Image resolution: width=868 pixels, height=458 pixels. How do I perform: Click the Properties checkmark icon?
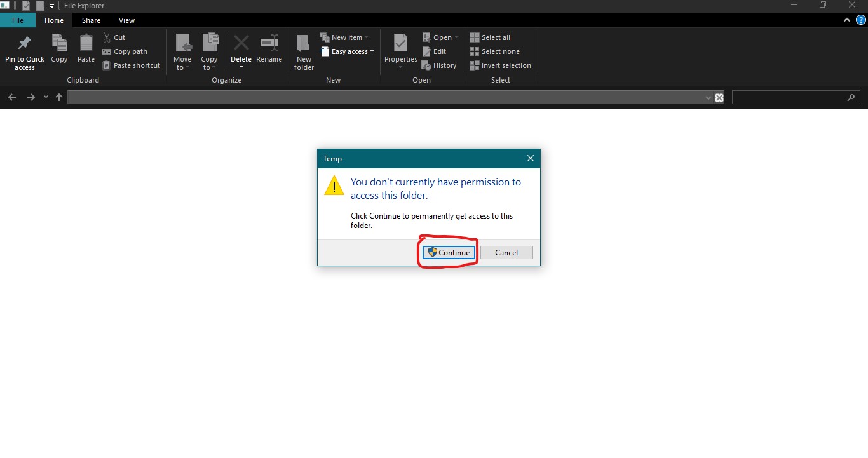click(400, 43)
